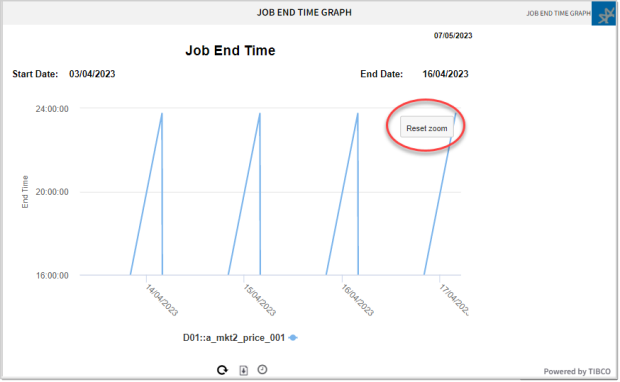Click the End Date: label
The height and width of the screenshot is (382, 620).
pyautogui.click(x=382, y=74)
